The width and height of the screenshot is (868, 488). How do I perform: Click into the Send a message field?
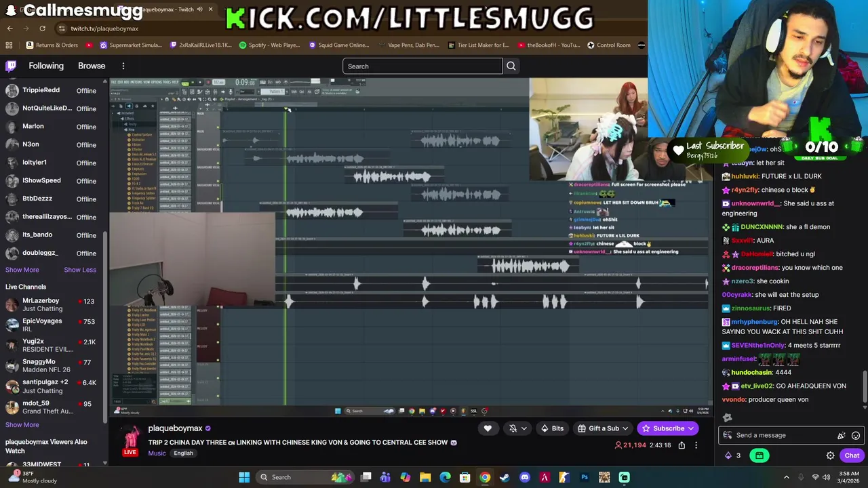791,435
